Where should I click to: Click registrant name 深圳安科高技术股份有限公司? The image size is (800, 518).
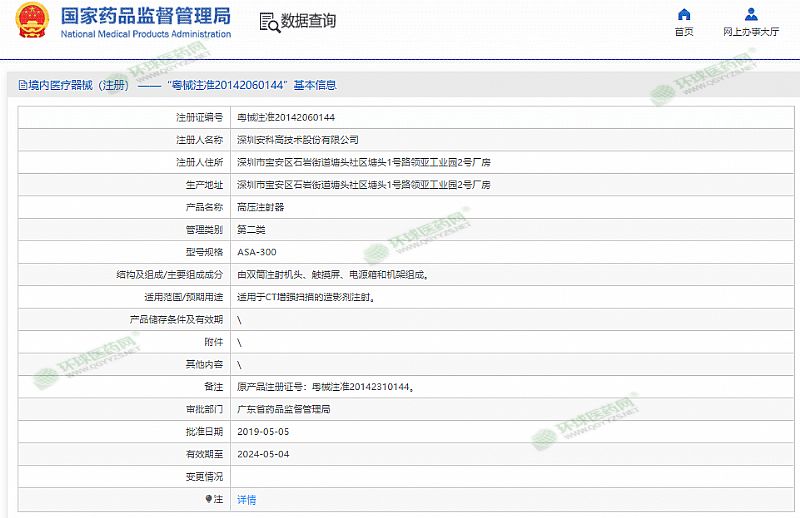[297, 140]
